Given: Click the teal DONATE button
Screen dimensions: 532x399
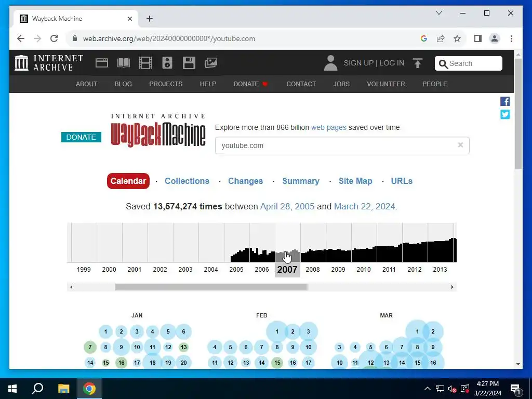Looking at the screenshot, I should (x=81, y=137).
